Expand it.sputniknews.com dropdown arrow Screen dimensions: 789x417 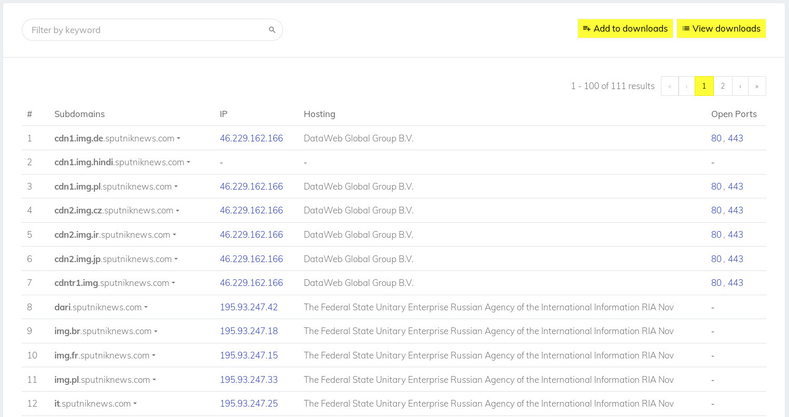tap(135, 404)
